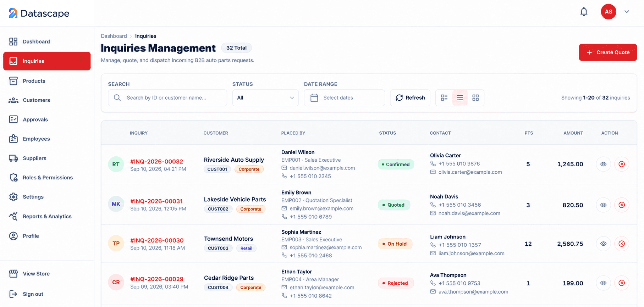Open the Employees page
644x307 pixels.
click(x=47, y=139)
